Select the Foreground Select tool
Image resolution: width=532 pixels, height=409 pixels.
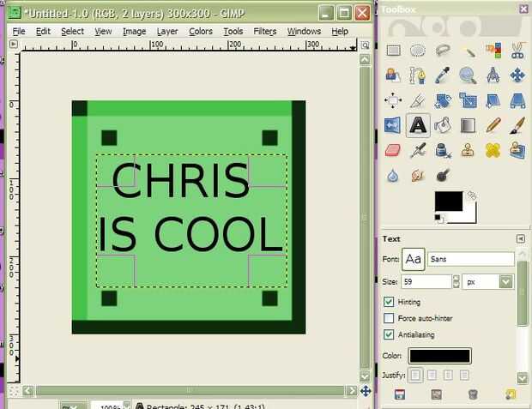tap(394, 75)
